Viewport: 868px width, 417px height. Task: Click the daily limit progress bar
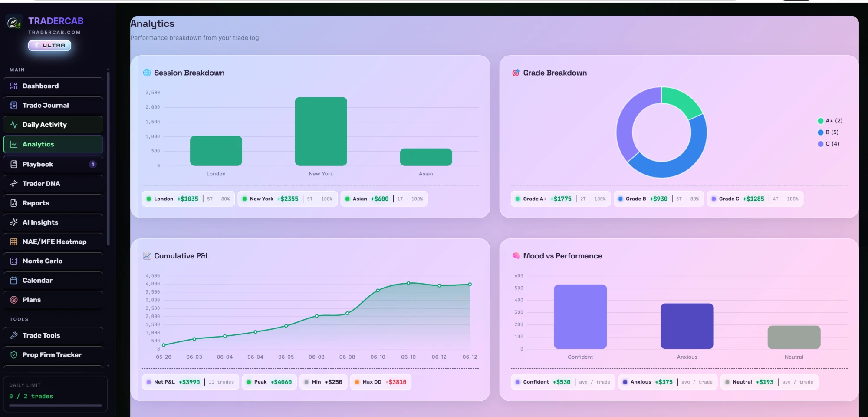[56, 405]
